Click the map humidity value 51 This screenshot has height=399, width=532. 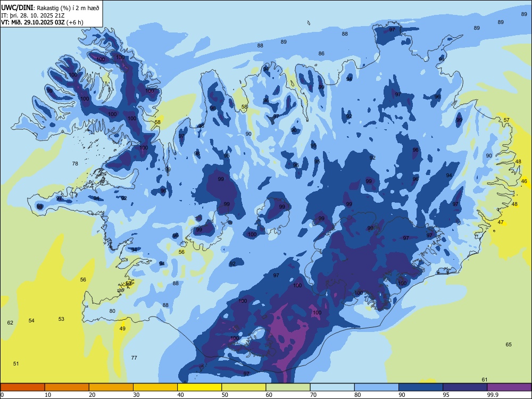16,364
